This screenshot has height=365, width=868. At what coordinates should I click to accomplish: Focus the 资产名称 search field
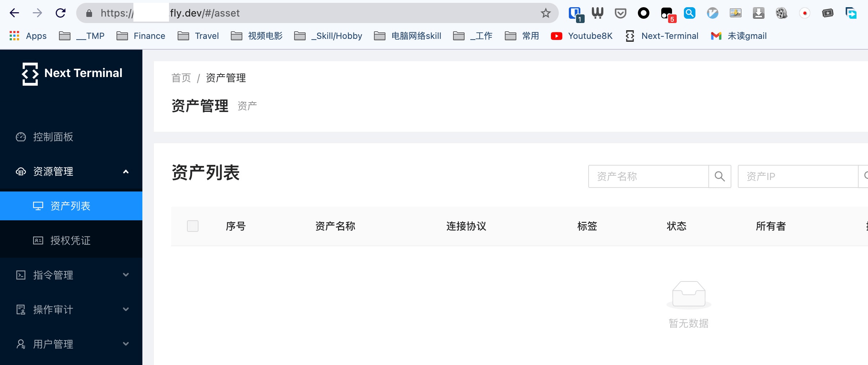(648, 176)
